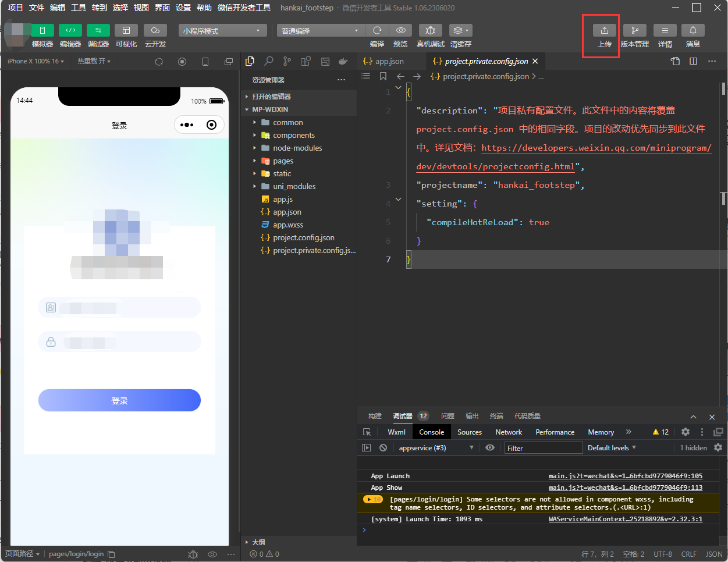Click the 编译 compile refresh icon
Image resolution: width=728 pixels, height=562 pixels.
[377, 30]
